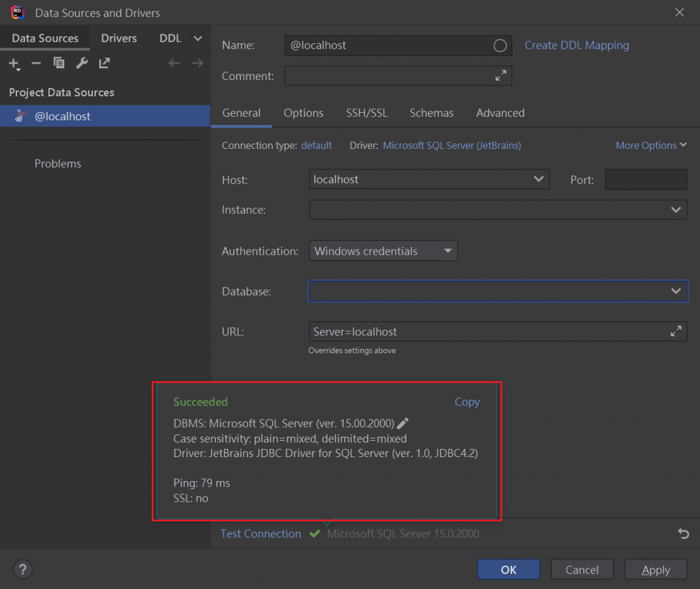This screenshot has width=700, height=589.
Task: Click the Rider logo in title bar
Action: 17,12
